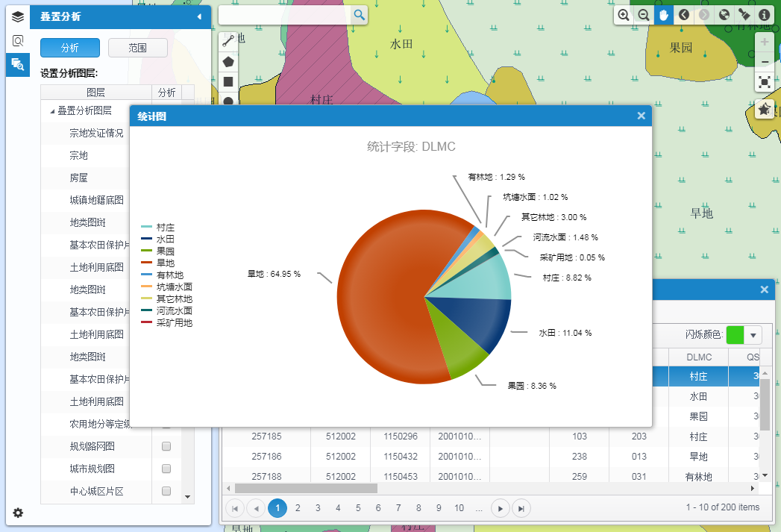Select the rectangle drawing tool
The image size is (781, 532).
[x=228, y=81]
